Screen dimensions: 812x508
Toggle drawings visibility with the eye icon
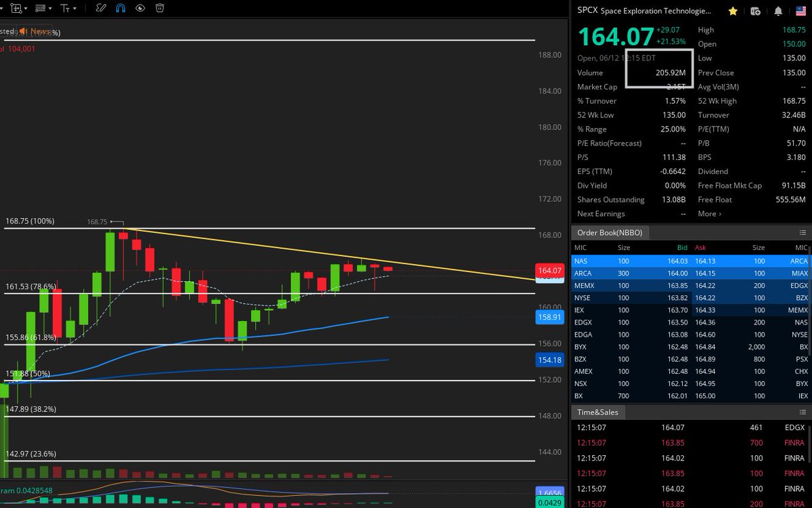coord(140,9)
